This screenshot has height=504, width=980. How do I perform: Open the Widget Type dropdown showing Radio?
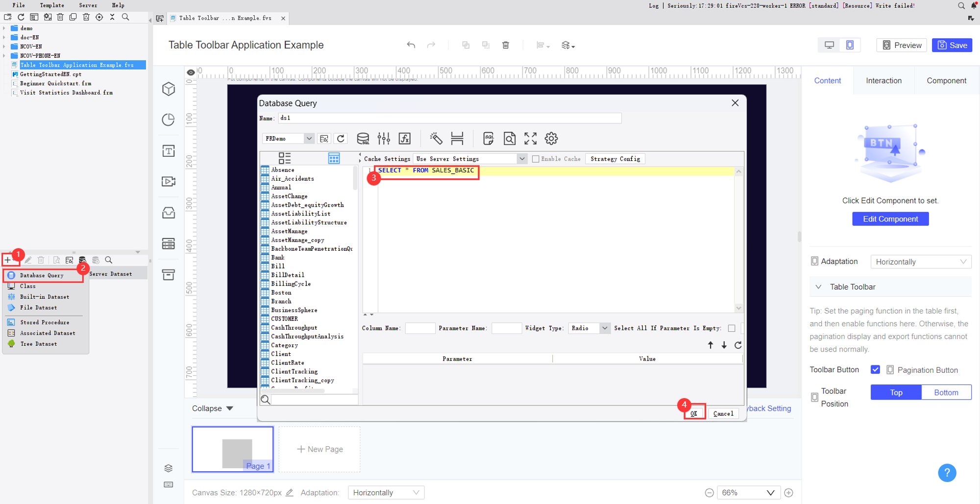coord(604,328)
